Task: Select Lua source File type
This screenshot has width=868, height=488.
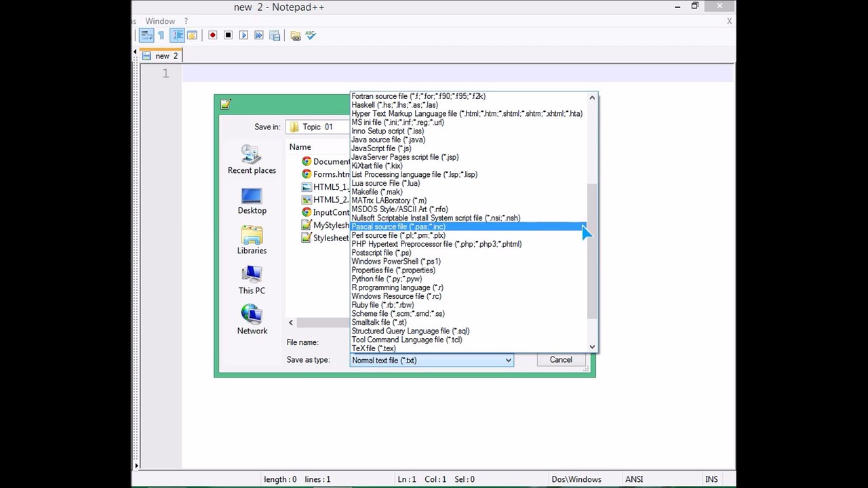Action: 469,183
